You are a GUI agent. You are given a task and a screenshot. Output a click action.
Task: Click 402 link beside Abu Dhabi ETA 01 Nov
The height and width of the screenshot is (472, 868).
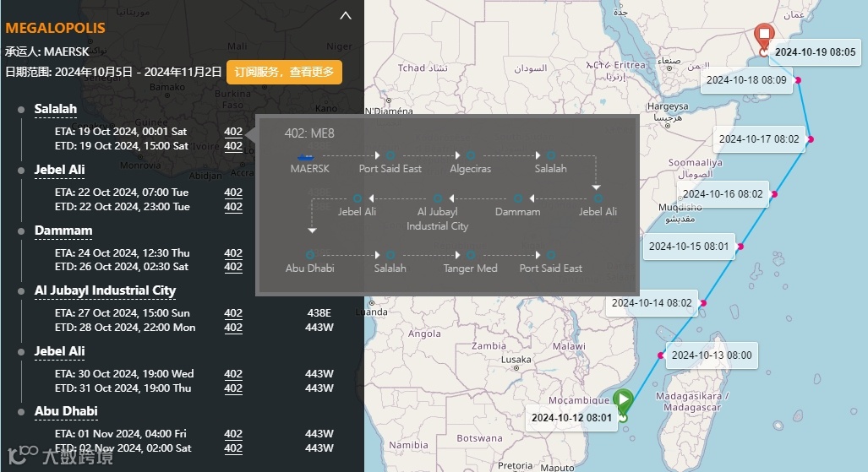click(x=233, y=434)
